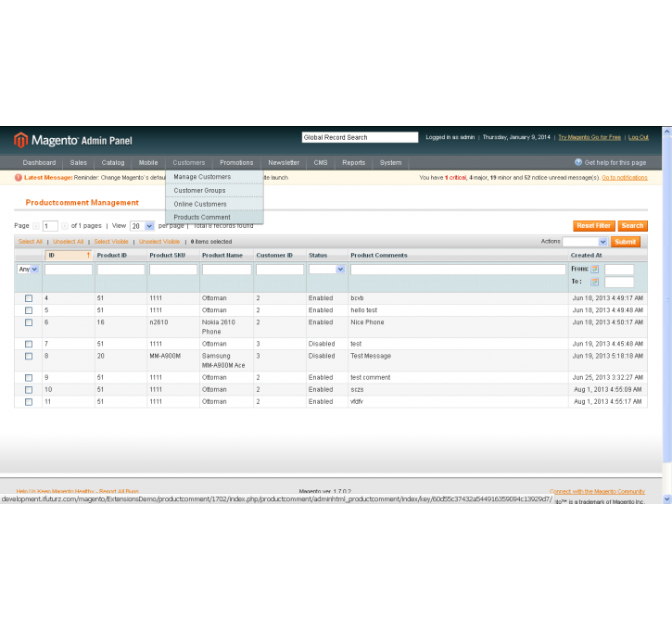The image size is (672, 630).
Task: Click the Created At From date field
Action: (619, 270)
